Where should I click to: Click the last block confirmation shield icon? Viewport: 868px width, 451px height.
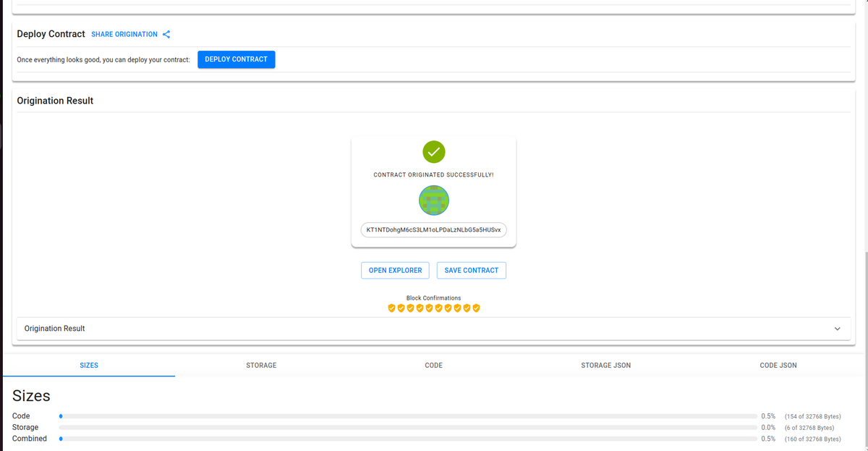[x=477, y=308]
